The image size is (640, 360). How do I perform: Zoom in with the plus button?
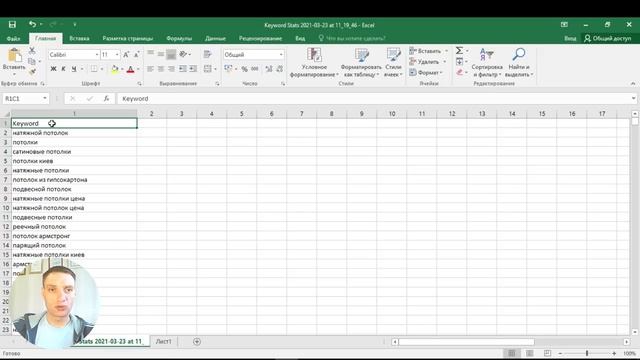[x=614, y=353]
